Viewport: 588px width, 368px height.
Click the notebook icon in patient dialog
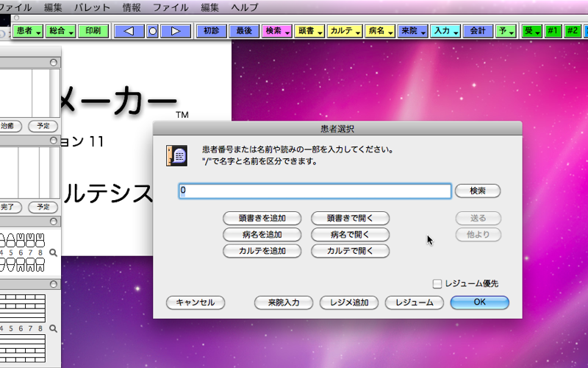pyautogui.click(x=176, y=155)
